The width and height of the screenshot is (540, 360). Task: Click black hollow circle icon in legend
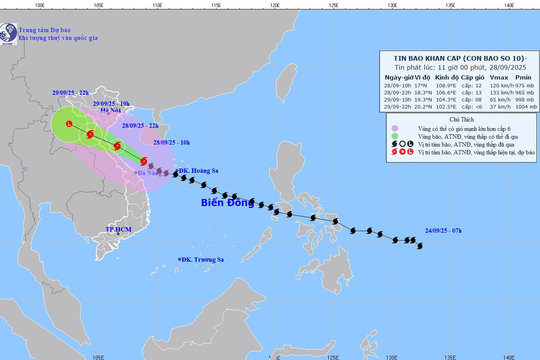coord(402,144)
